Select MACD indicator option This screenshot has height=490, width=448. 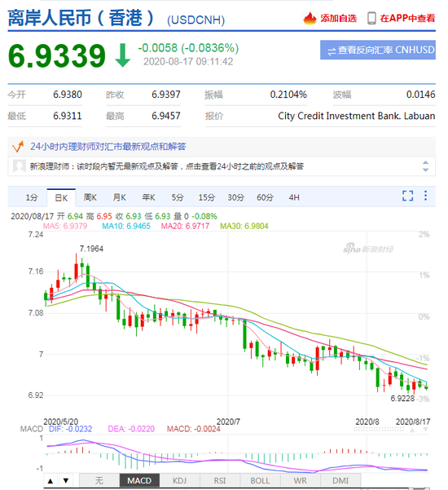click(139, 481)
